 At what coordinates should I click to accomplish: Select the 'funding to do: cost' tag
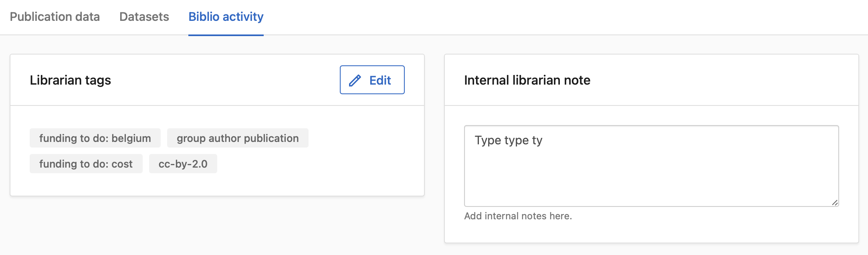coord(85,164)
